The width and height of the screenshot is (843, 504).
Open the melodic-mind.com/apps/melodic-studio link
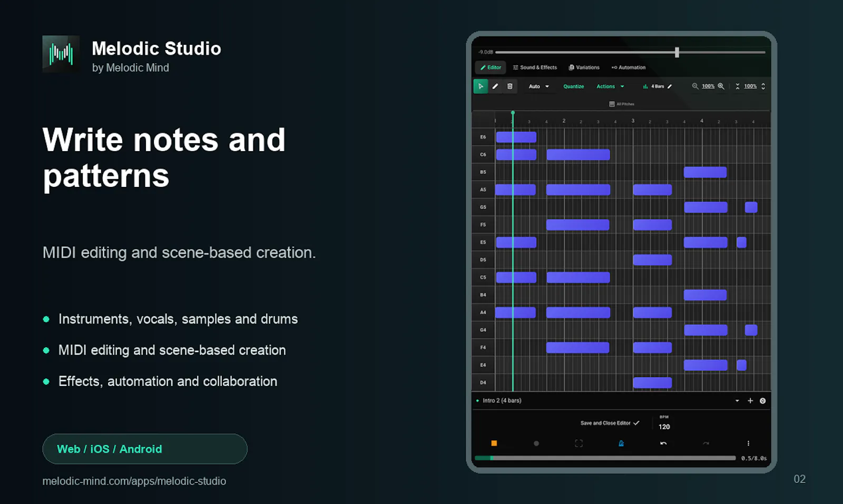pos(134,481)
